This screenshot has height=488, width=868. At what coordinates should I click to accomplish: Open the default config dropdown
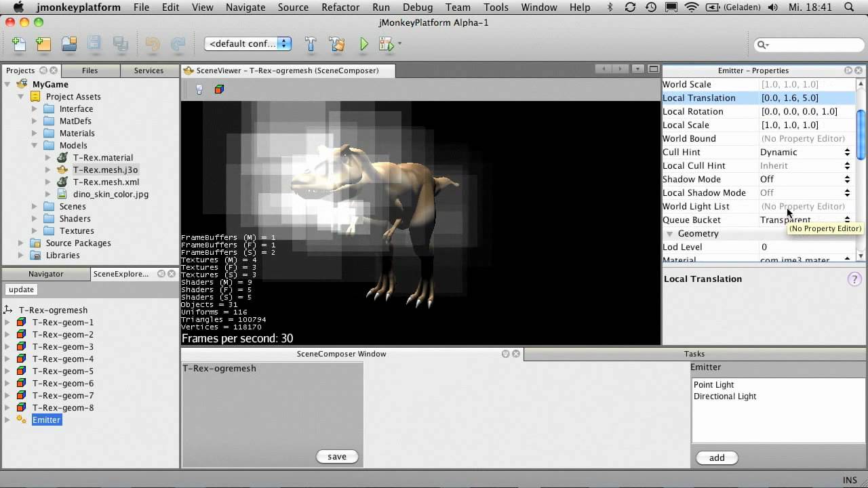248,44
